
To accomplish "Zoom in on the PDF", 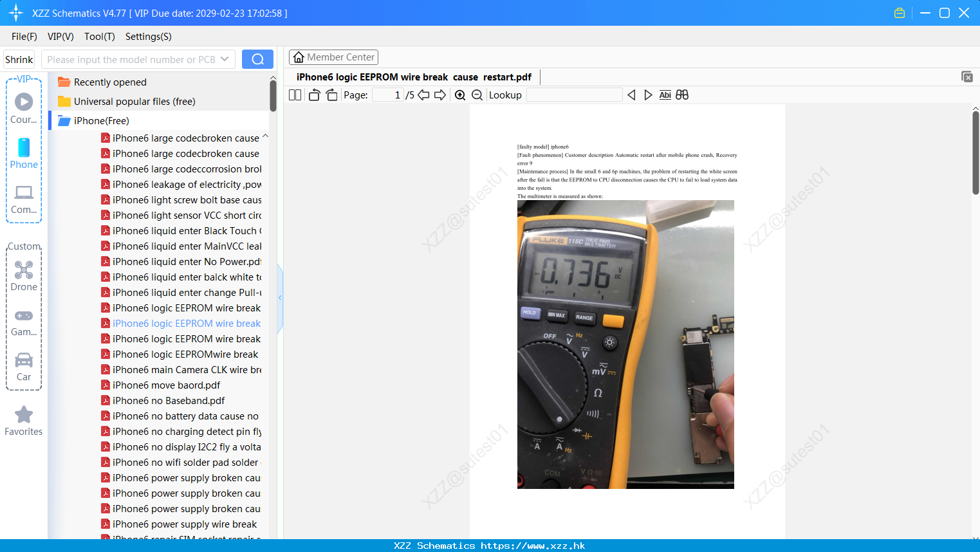I will coord(460,95).
